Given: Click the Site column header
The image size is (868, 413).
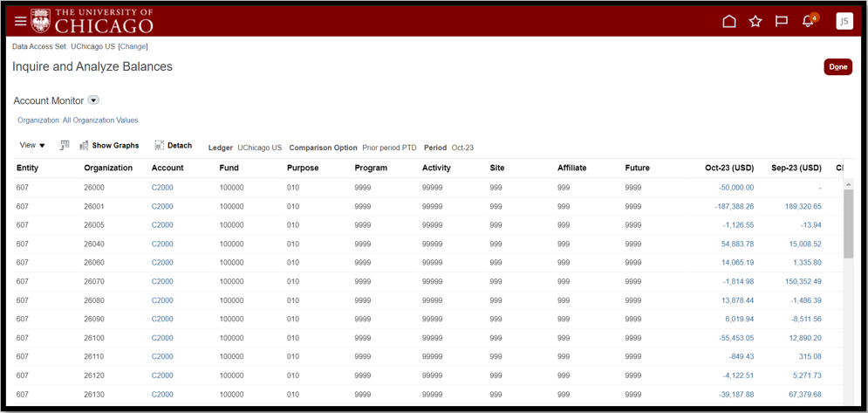Looking at the screenshot, I should (x=497, y=168).
